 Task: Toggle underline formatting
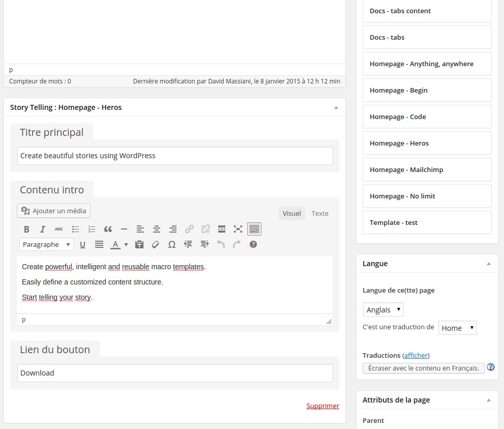tap(83, 244)
